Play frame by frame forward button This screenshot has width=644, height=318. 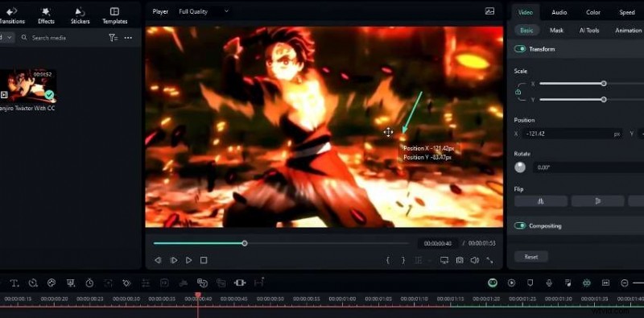click(174, 260)
